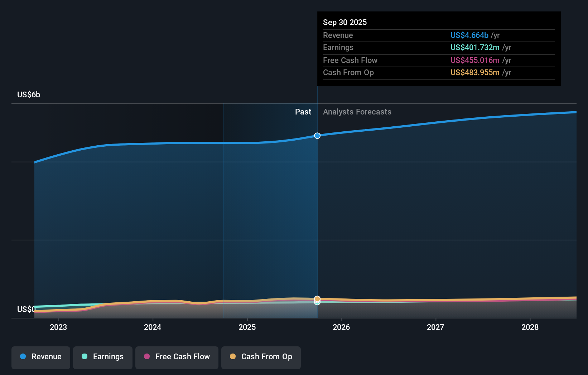Switch to the Past section of chart
588x375 pixels.
[303, 112]
